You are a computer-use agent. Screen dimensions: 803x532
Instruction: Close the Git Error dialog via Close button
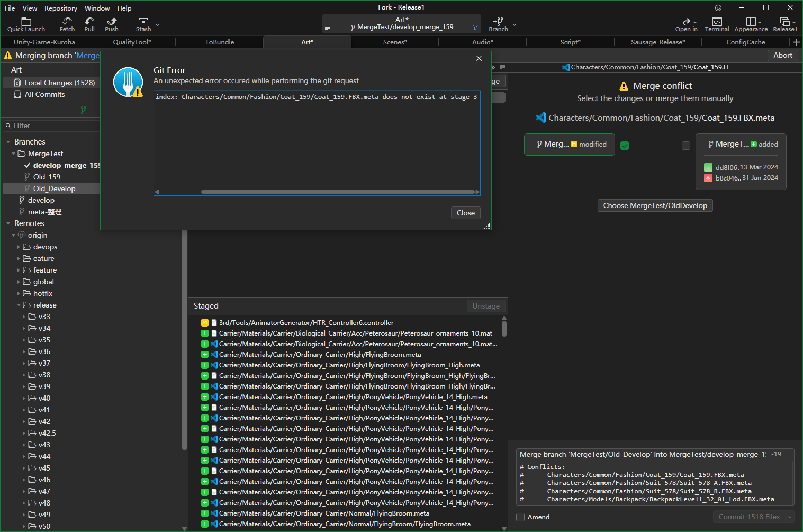click(x=466, y=213)
